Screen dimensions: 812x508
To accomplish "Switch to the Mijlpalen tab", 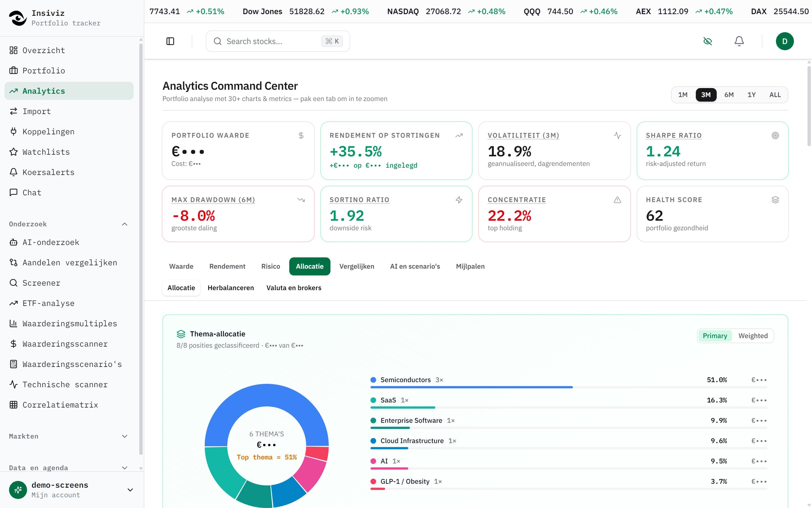I will (x=470, y=266).
